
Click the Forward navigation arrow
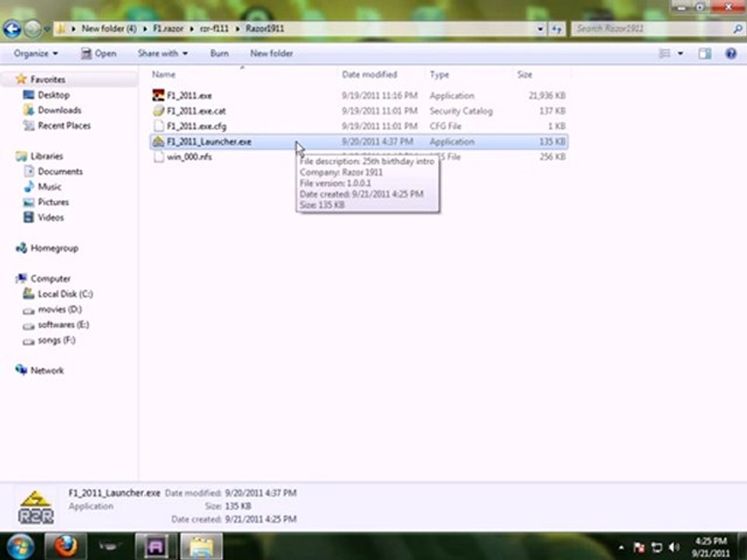[x=33, y=29]
